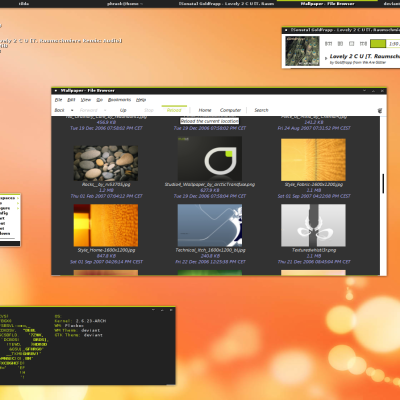
Task: Click the Lovely 2 C U song title
Action: pos(365,56)
